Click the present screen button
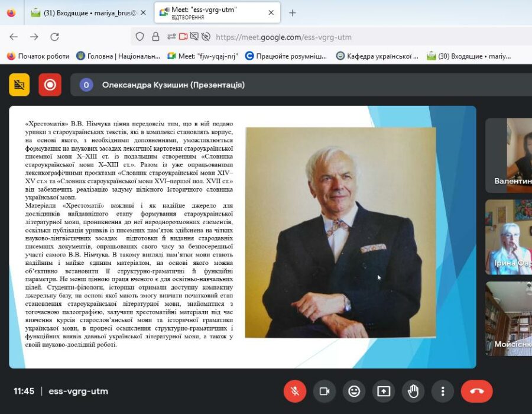The image size is (532, 414). (x=384, y=391)
